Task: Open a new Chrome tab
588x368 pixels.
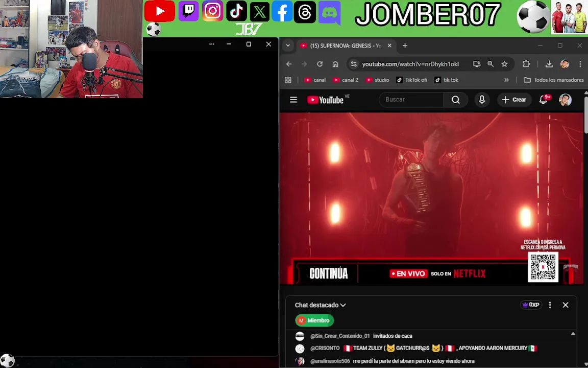Action: point(405,45)
